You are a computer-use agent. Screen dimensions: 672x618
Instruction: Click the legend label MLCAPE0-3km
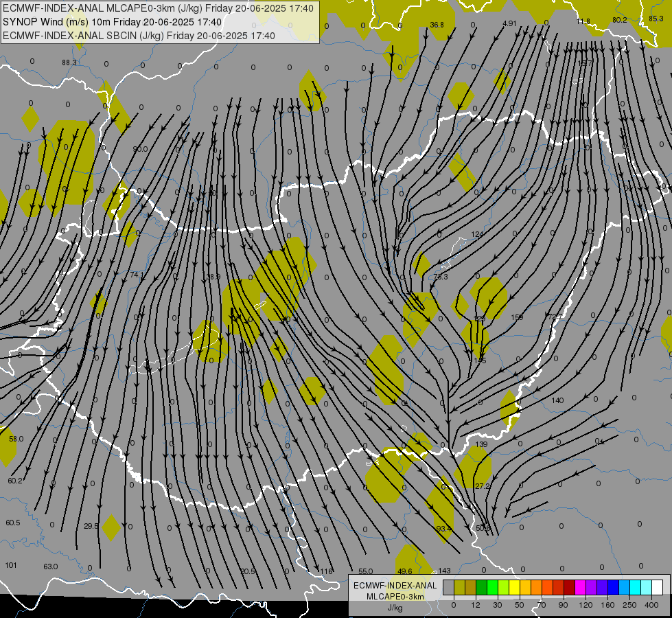click(x=395, y=597)
